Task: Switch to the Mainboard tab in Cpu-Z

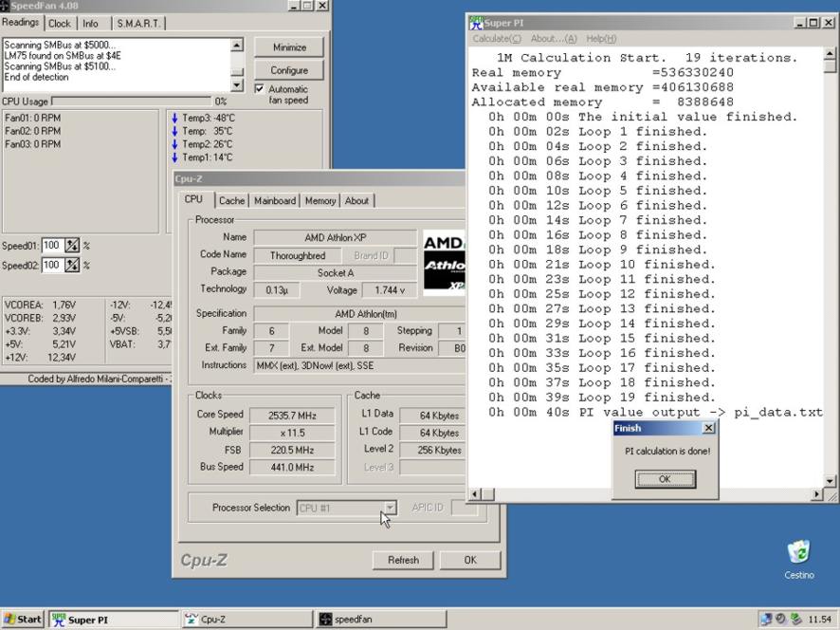Action: [275, 200]
